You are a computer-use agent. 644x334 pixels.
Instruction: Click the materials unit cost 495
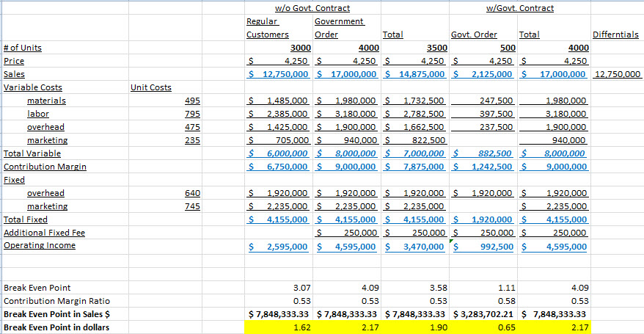(x=192, y=101)
